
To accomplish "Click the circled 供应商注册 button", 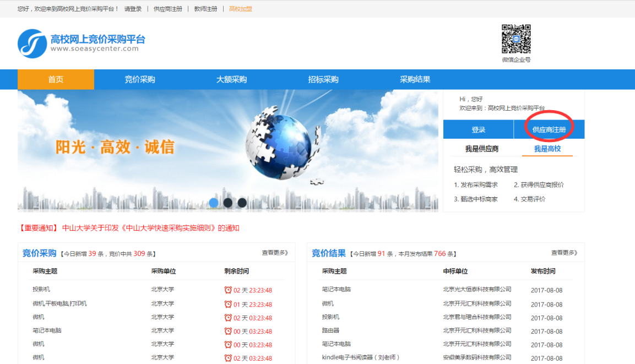I will 549,129.
